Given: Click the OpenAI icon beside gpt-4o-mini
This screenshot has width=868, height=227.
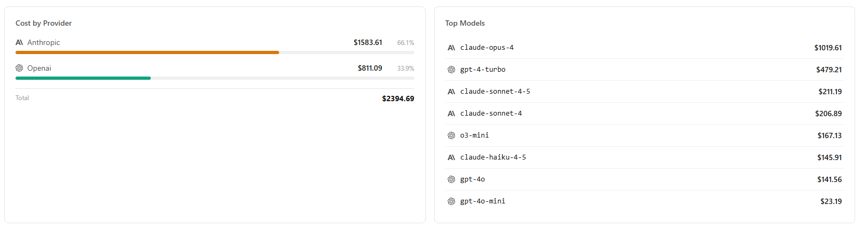Looking at the screenshot, I should point(451,201).
